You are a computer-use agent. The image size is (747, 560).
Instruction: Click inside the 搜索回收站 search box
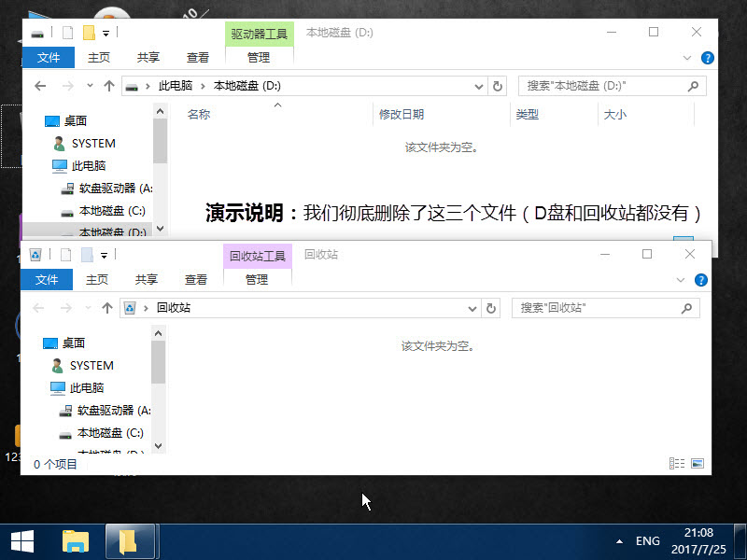pos(598,308)
